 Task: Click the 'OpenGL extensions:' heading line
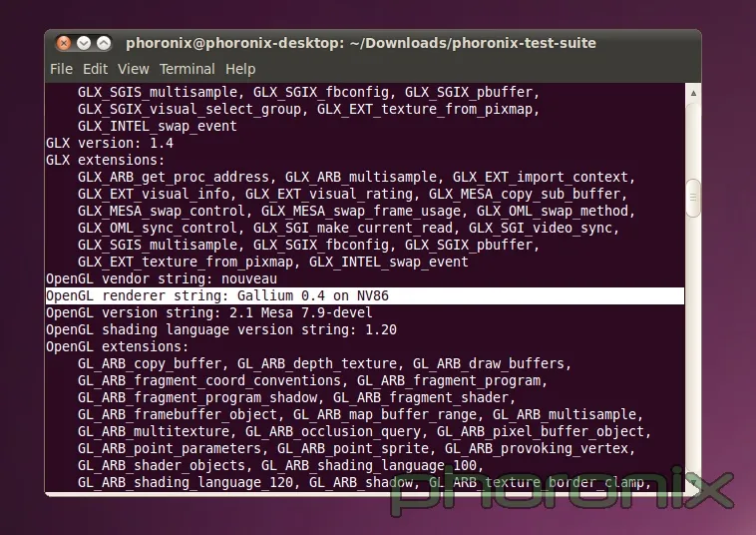tap(117, 346)
